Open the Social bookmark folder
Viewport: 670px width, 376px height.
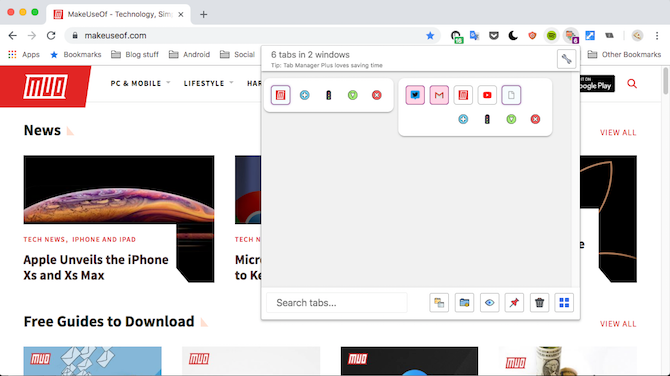(x=238, y=54)
